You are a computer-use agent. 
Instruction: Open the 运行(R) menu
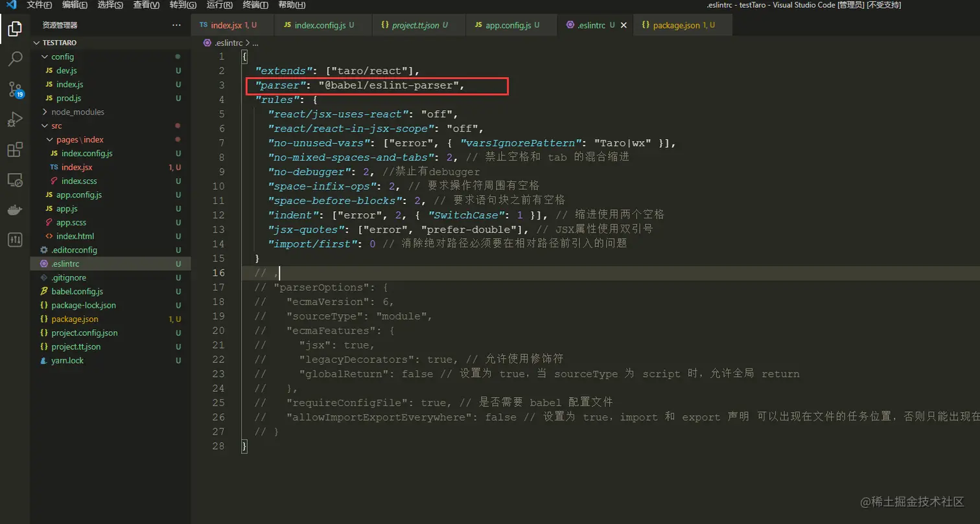[x=219, y=5]
